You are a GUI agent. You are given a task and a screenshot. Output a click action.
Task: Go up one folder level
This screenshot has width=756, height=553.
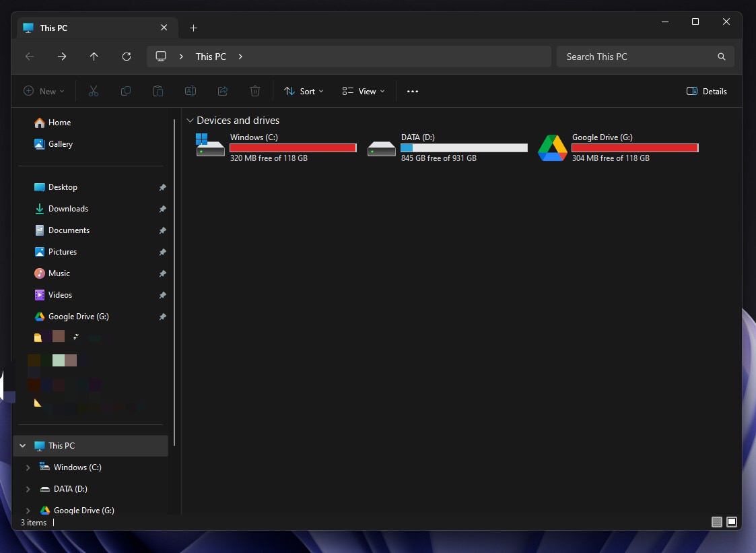(94, 57)
